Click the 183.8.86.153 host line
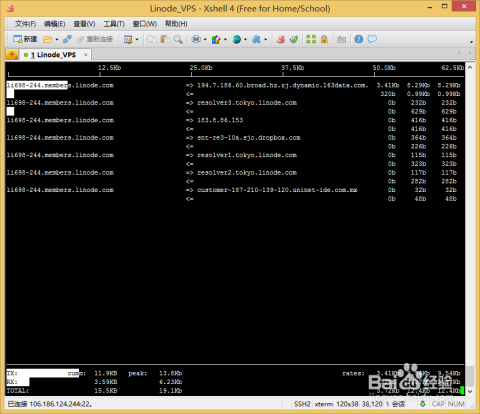This screenshot has width=480, height=414. 220,120
